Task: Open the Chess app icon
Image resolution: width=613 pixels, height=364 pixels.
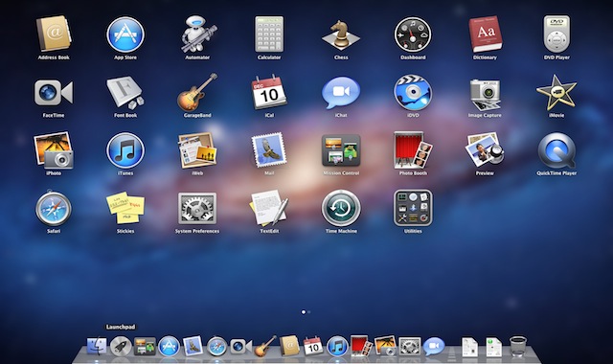Action: [341, 35]
